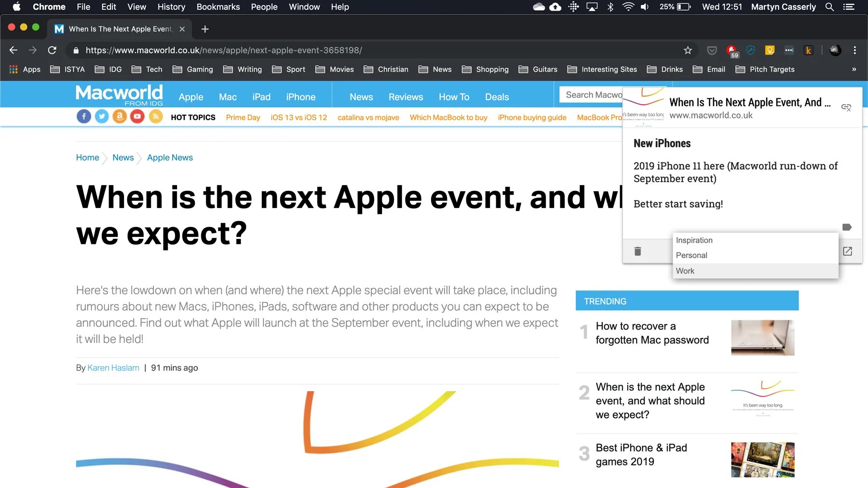Go to Macworld Reviews section

pyautogui.click(x=406, y=97)
